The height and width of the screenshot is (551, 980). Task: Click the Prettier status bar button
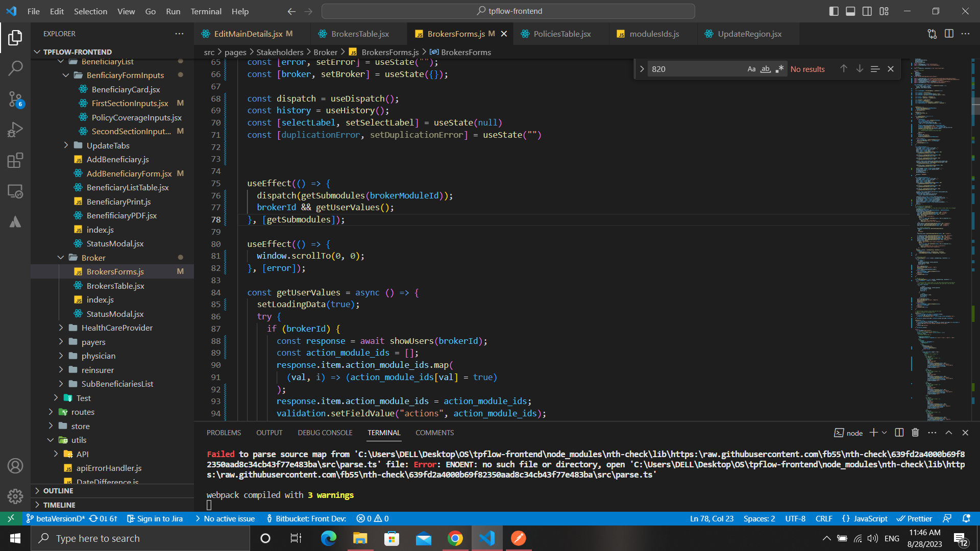point(915,518)
